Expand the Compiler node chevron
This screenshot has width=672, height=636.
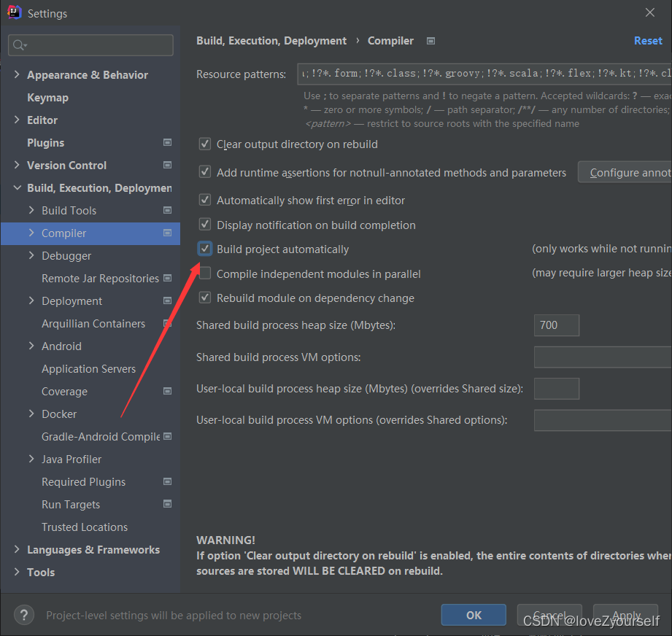pyautogui.click(x=31, y=233)
